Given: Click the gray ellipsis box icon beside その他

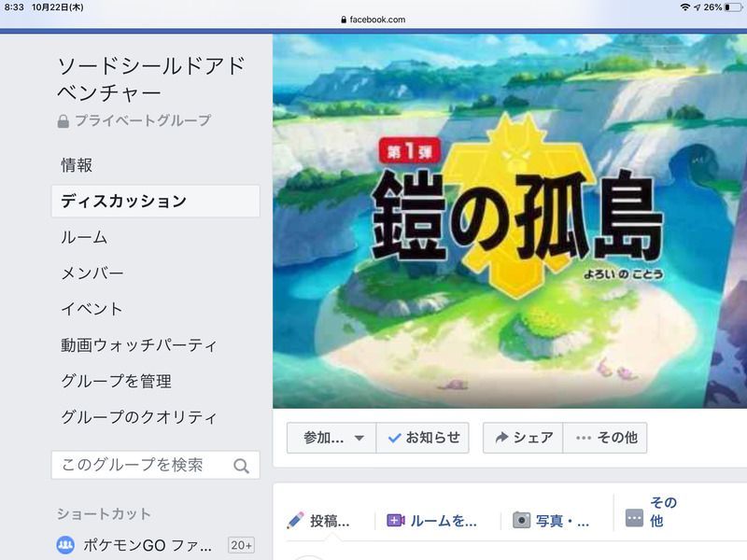Looking at the screenshot, I should (x=634, y=518).
